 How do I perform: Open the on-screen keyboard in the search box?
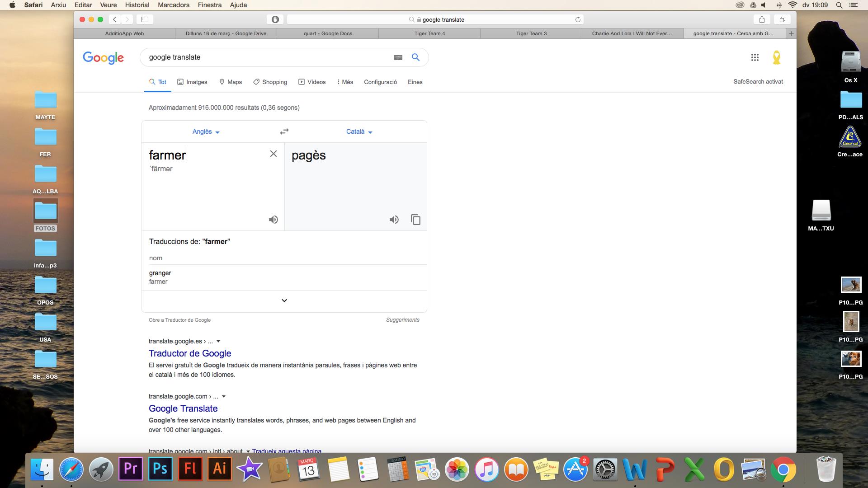398,57
